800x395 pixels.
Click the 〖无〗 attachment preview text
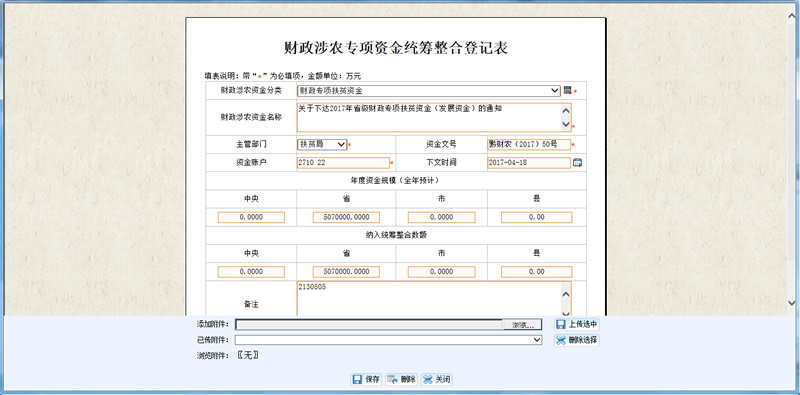tap(248, 356)
